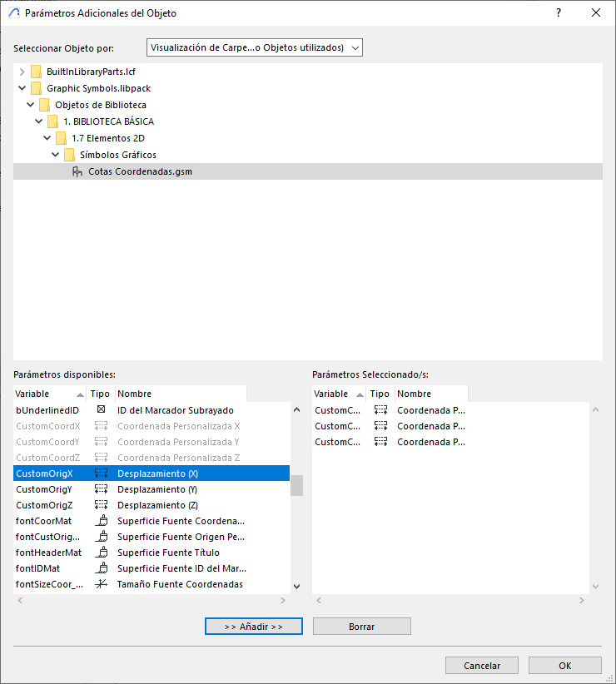The image size is (616, 684).
Task: Click the object icon next to Cotas Coordenadas.gsm
Action: tap(77, 171)
